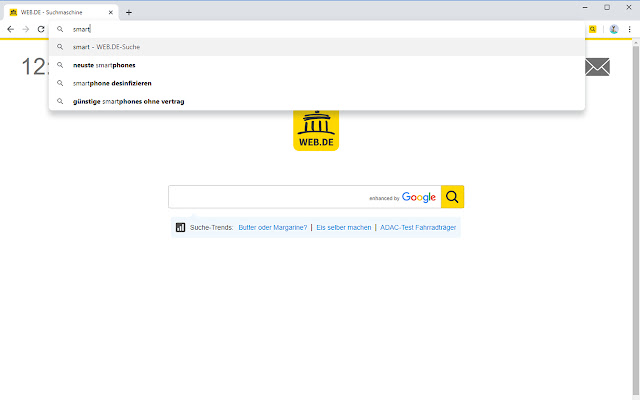Click the browser forward arrow
The width and height of the screenshot is (640, 400).
click(26, 29)
